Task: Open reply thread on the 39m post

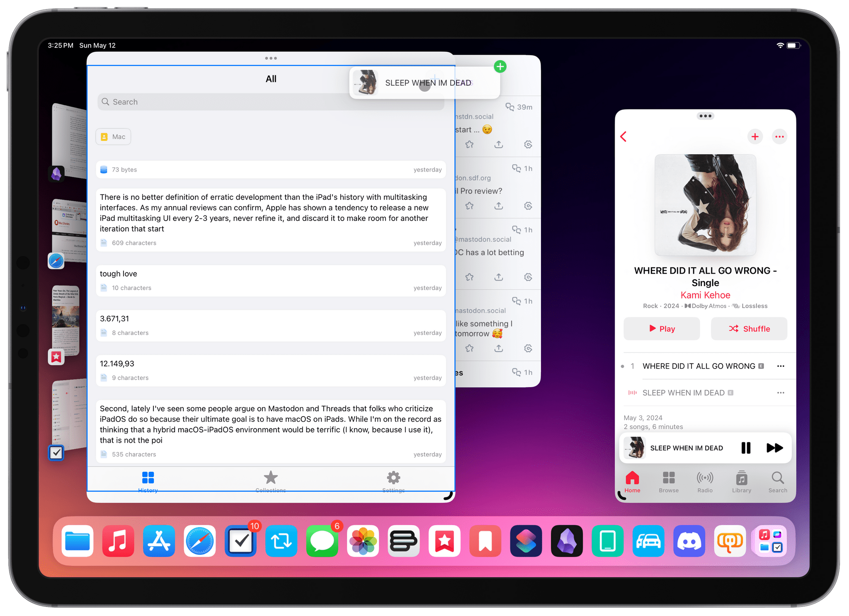Action: click(x=510, y=107)
